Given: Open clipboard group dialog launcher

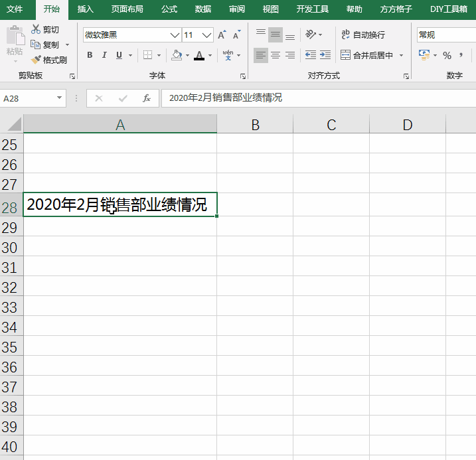Looking at the screenshot, I should 72,76.
